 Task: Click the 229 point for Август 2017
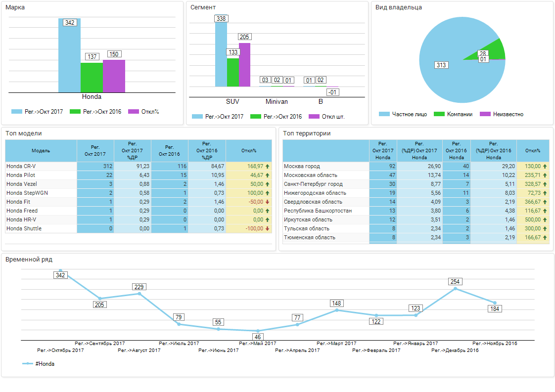click(x=139, y=294)
